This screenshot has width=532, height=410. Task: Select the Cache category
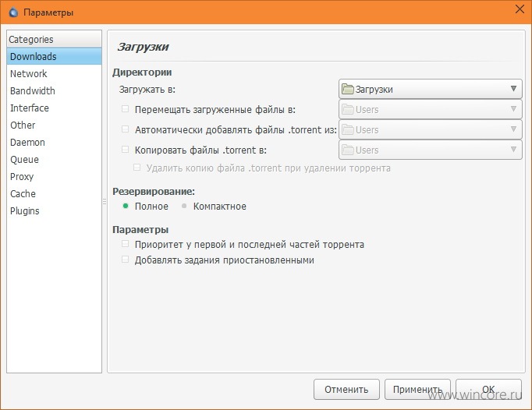54,193
